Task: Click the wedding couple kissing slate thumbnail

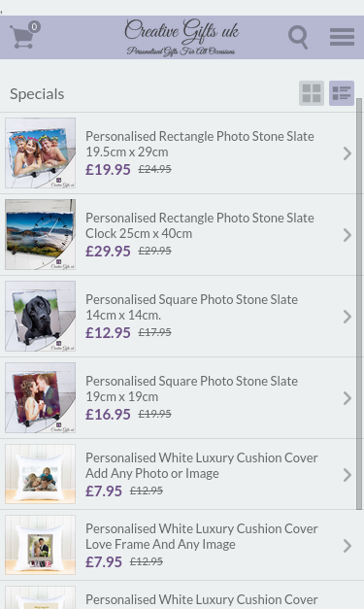Action: (41, 397)
